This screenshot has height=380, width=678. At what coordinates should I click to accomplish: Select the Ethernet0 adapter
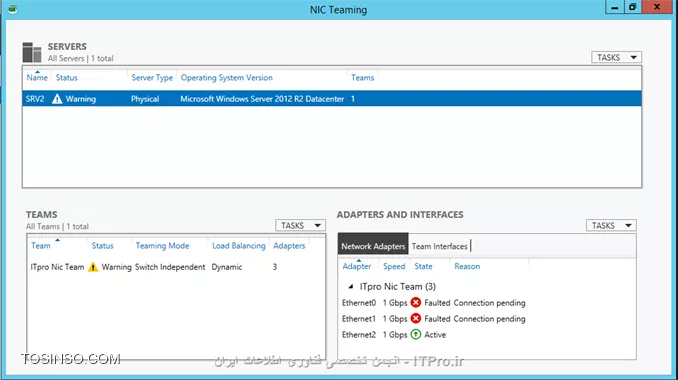[359, 303]
